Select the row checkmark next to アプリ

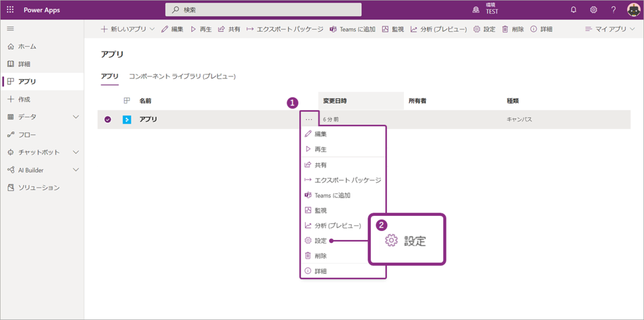click(x=108, y=119)
